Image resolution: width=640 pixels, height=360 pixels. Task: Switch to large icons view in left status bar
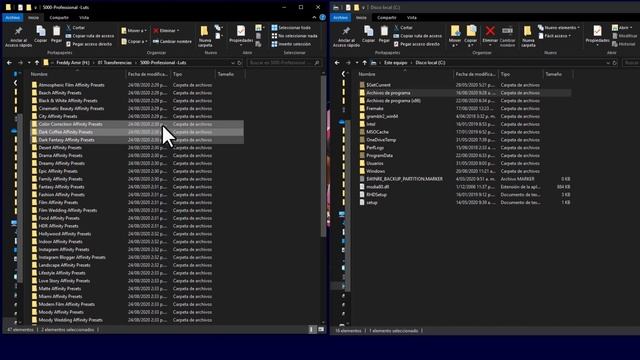click(321, 329)
